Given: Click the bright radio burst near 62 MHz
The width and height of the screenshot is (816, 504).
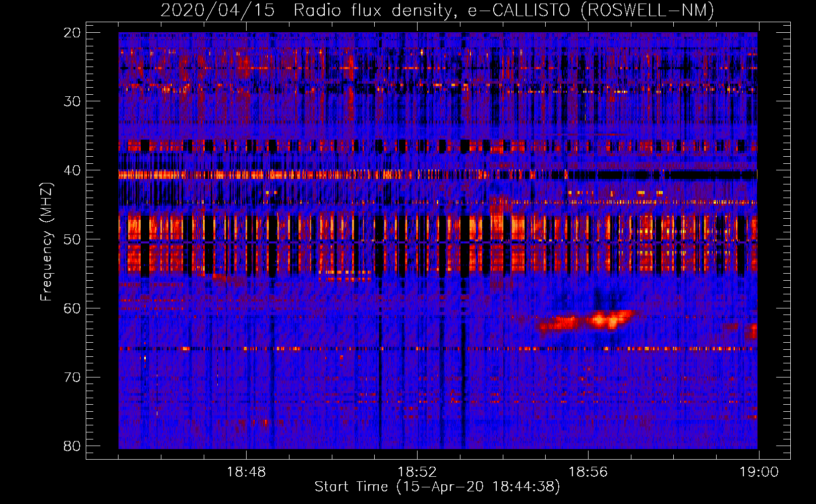Looking at the screenshot, I should (585, 321).
